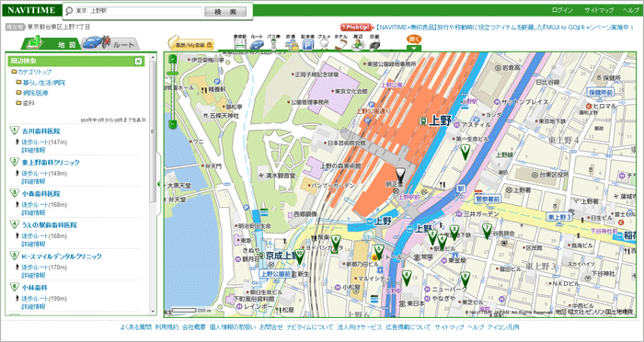The width and height of the screenshot is (644, 342).
Task: Search gourmet spots with chef hat icon
Action: [324, 42]
